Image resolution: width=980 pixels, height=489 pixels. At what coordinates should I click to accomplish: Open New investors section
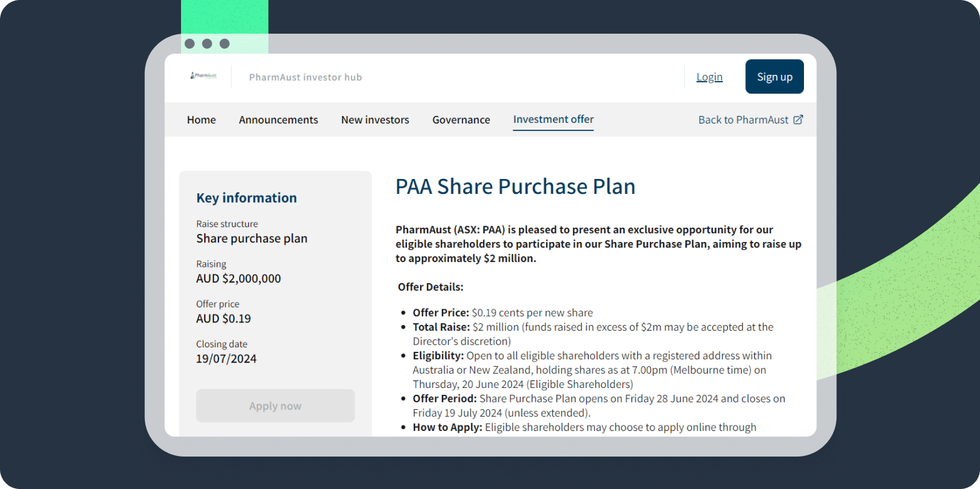coord(375,120)
